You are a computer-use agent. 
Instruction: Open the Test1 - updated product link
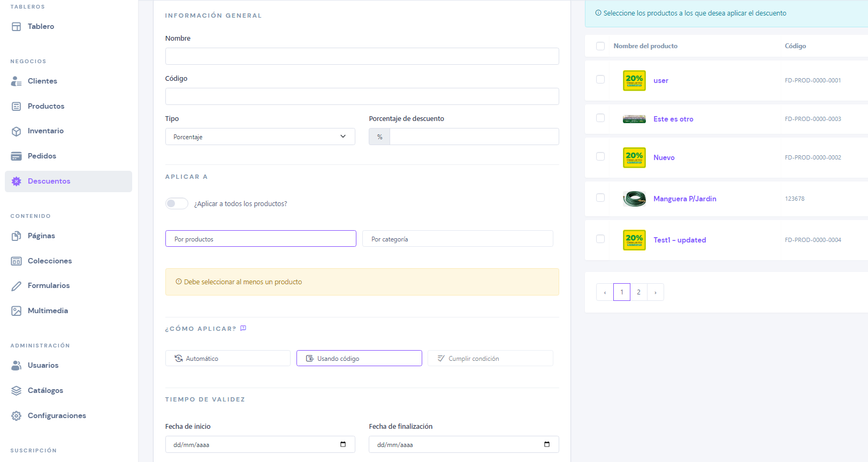pyautogui.click(x=680, y=240)
